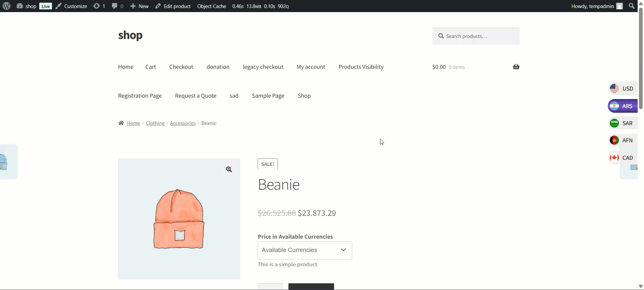The height and width of the screenshot is (290, 644).
Task: Click the WordPress logo in admin bar
Action: [7, 6]
